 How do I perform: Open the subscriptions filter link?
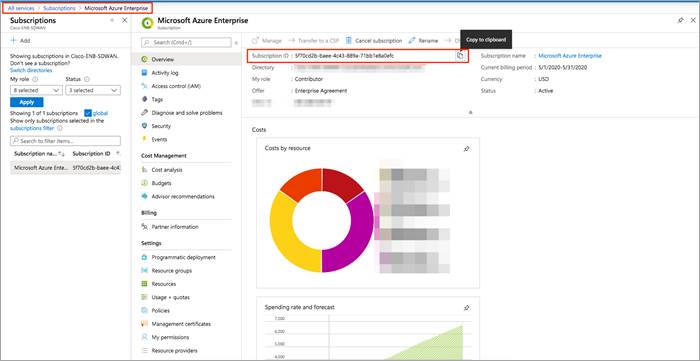[32, 128]
